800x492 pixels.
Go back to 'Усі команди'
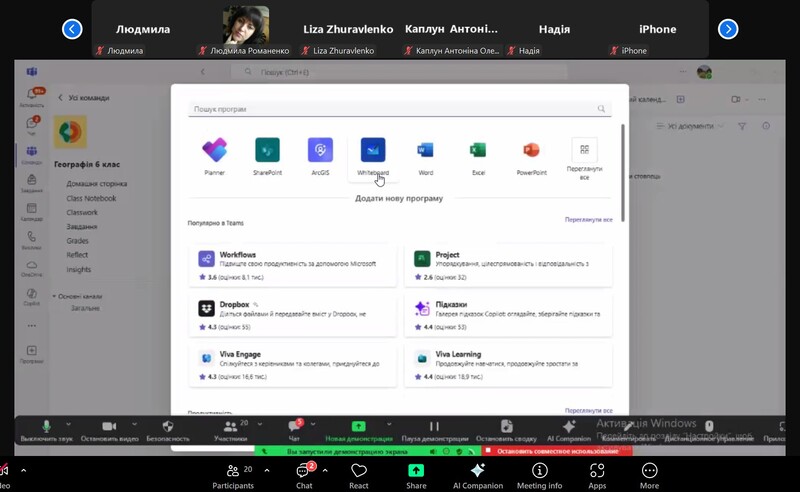pos(84,97)
